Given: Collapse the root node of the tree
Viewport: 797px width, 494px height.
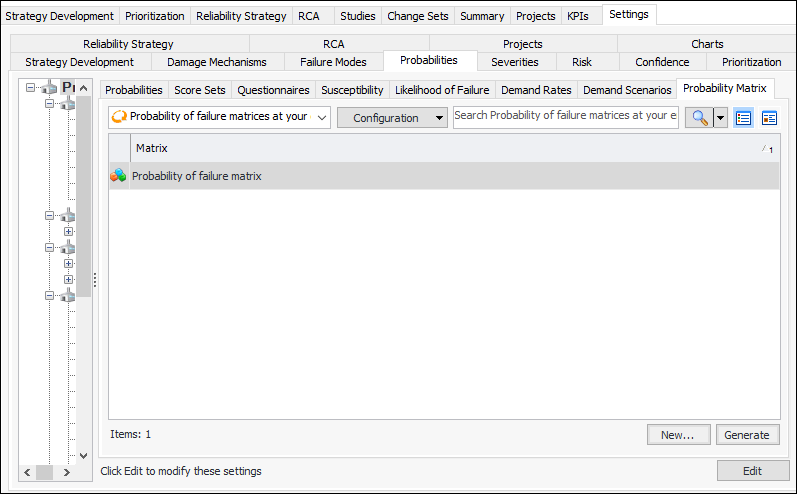Looking at the screenshot, I should click(x=31, y=88).
